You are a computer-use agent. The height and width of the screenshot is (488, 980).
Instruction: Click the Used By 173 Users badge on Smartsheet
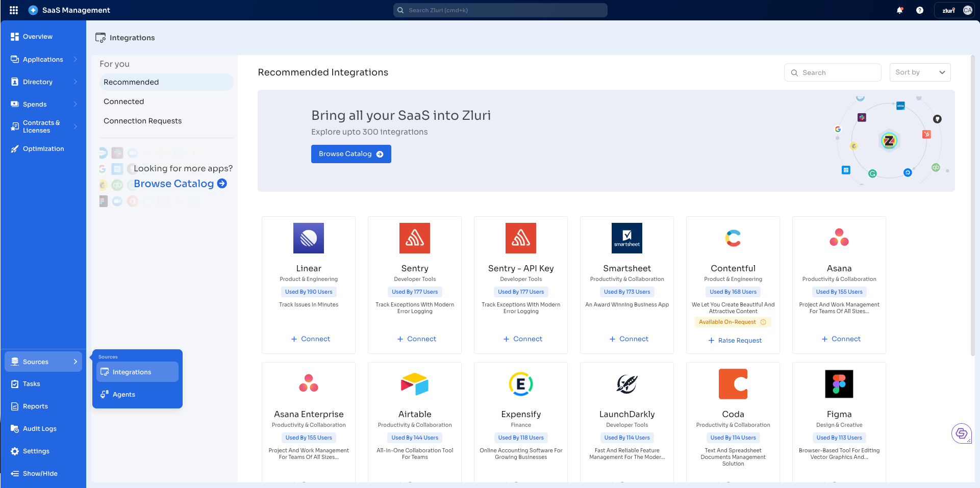pos(627,292)
